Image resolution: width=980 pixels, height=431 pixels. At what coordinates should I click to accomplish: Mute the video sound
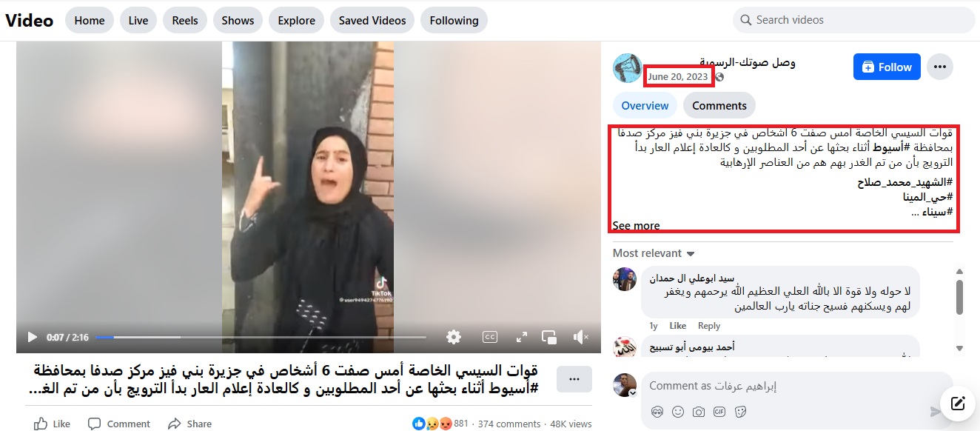tap(581, 337)
